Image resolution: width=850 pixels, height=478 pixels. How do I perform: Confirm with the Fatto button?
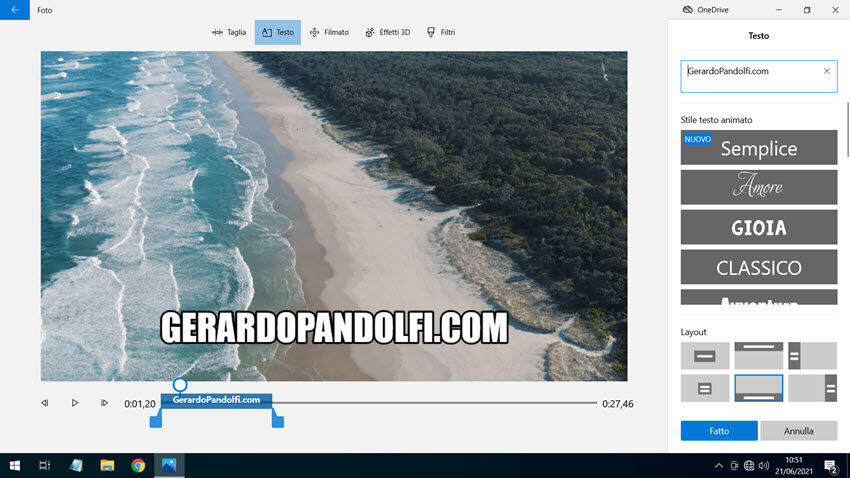(x=719, y=431)
